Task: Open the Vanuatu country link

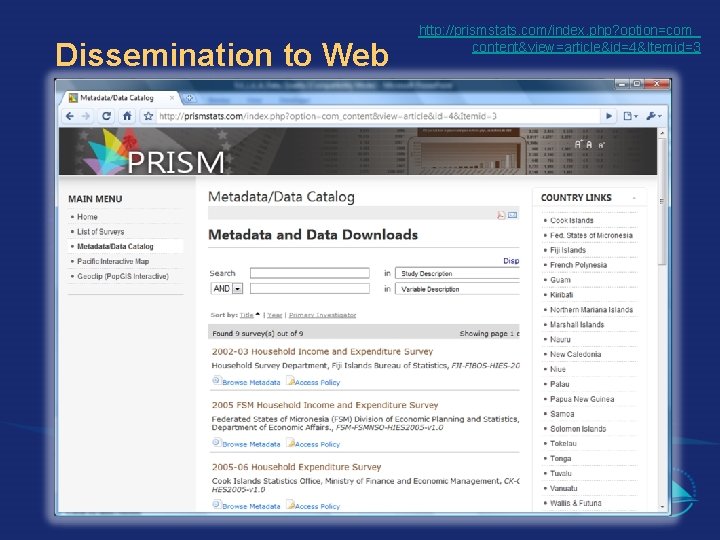Action: point(564,488)
